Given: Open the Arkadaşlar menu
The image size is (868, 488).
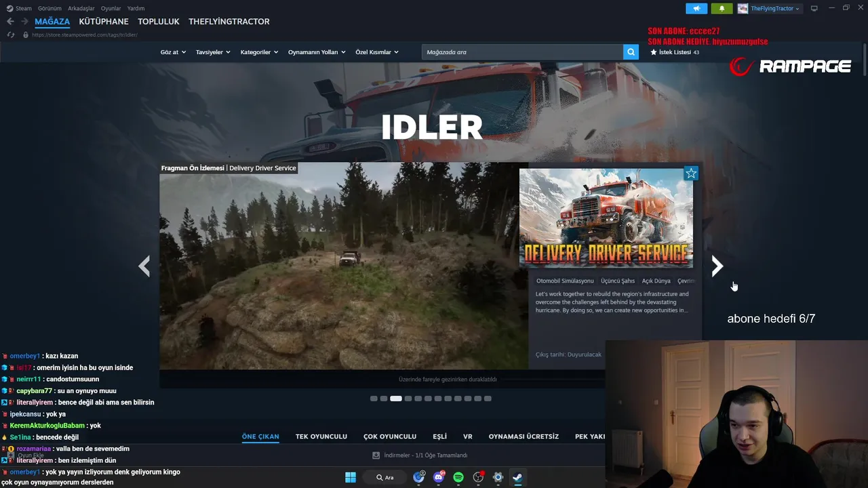Looking at the screenshot, I should (81, 9).
